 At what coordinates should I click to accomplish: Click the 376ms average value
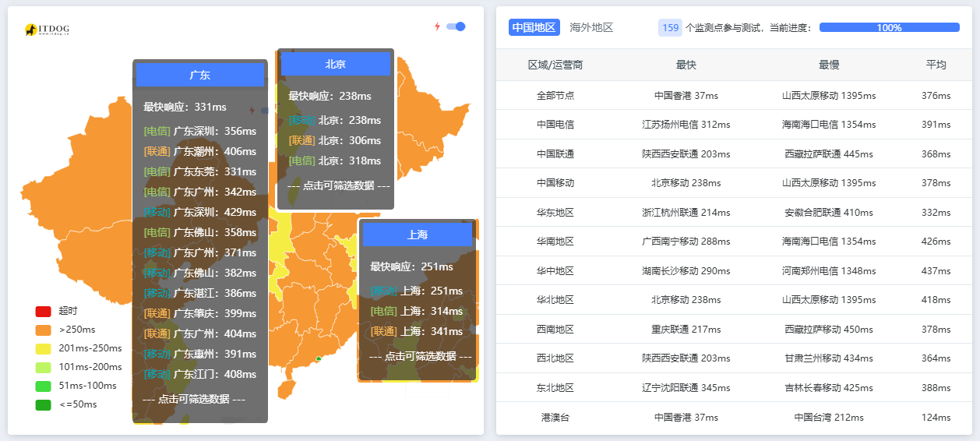pos(936,96)
